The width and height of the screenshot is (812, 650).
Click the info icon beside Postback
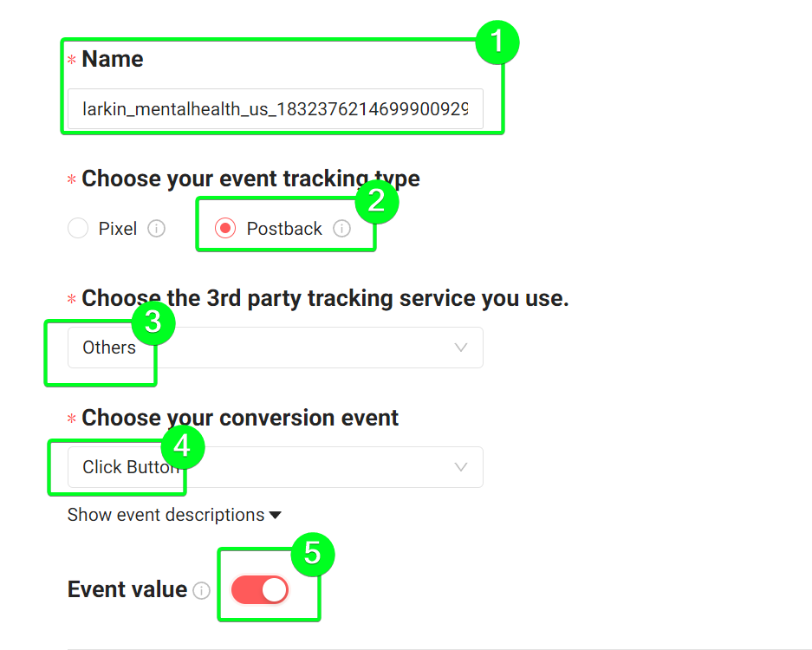pyautogui.click(x=341, y=229)
